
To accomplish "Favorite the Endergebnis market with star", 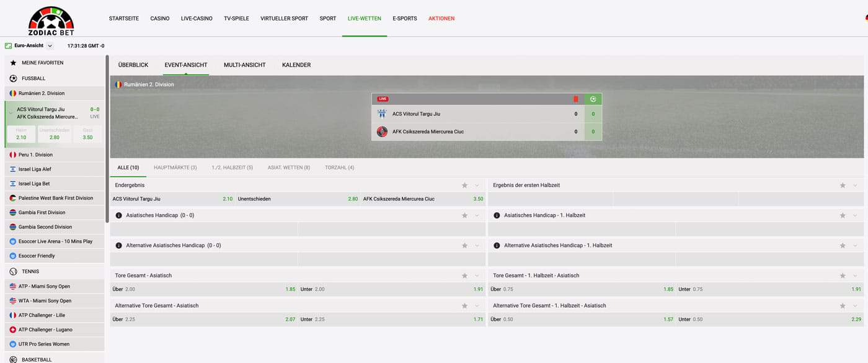I will pos(464,185).
